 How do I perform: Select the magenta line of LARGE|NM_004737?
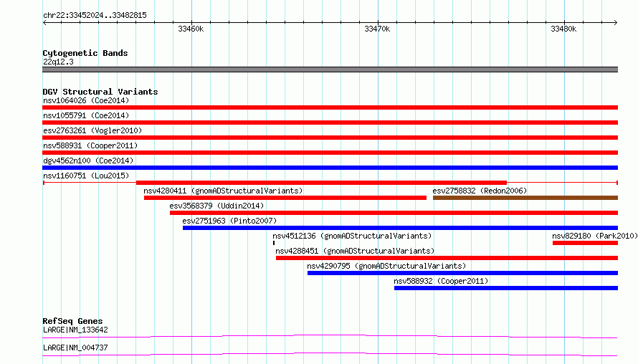click(330, 354)
